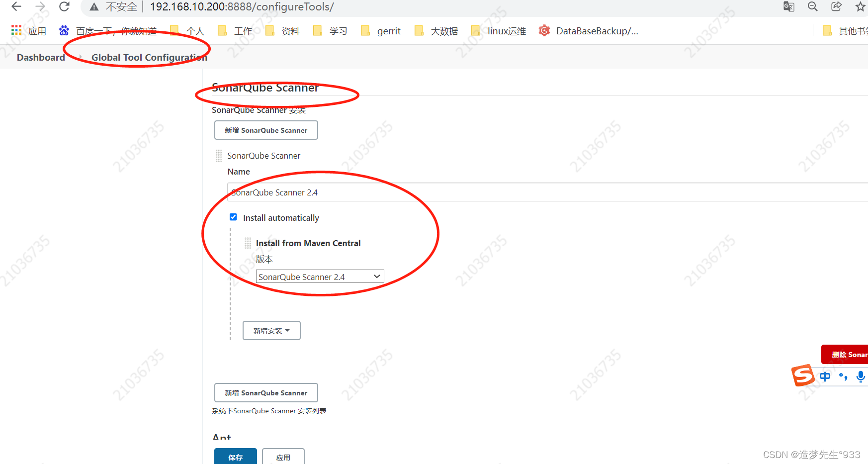Apply changes with the 应用 button
The height and width of the screenshot is (464, 868).
[283, 457]
